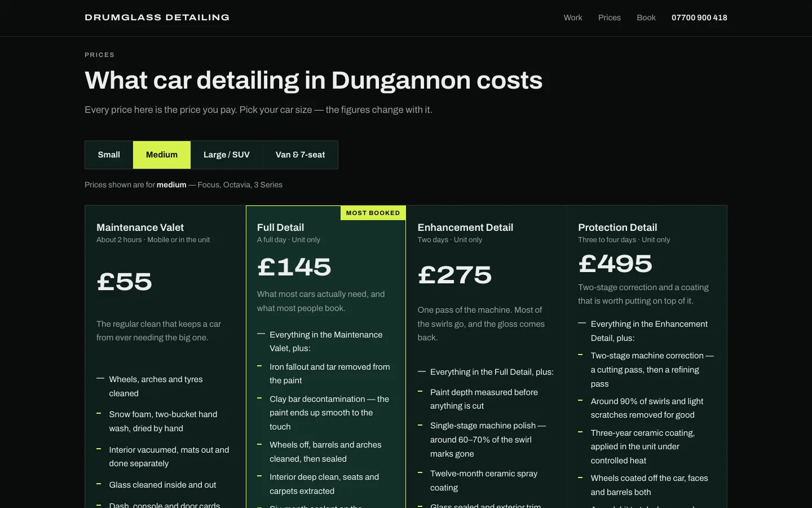812x508 pixels.
Task: Click 'Prices shown are for medium' note
Action: pos(183,185)
